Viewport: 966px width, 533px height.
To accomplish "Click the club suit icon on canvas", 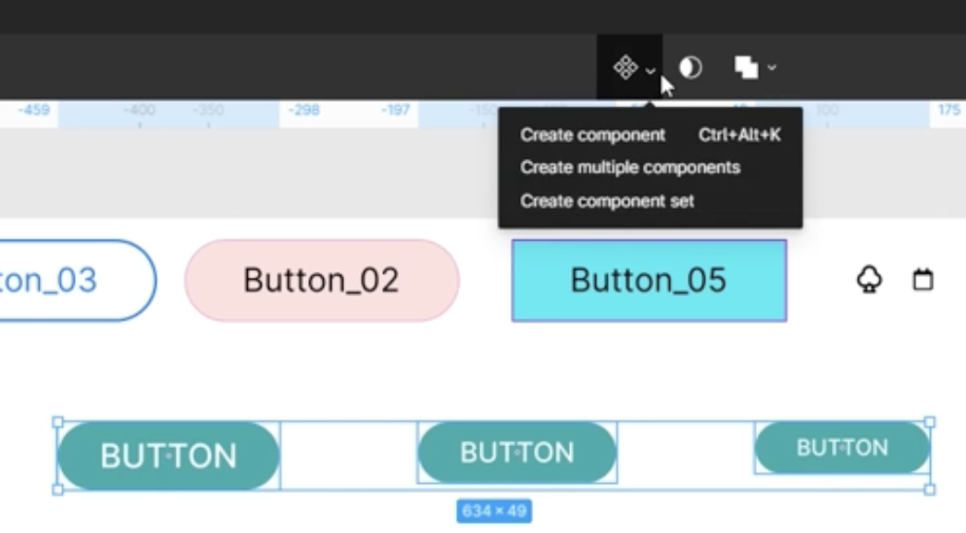I will point(869,279).
